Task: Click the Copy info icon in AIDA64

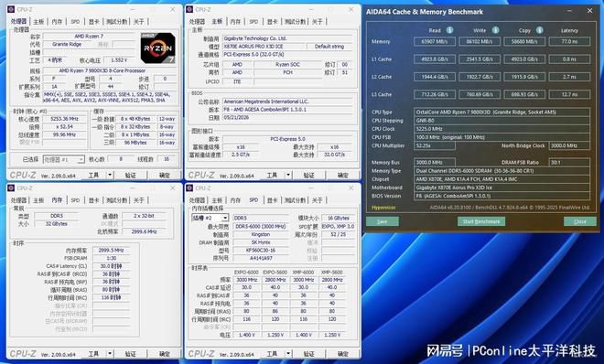Action: pyautogui.click(x=540, y=30)
